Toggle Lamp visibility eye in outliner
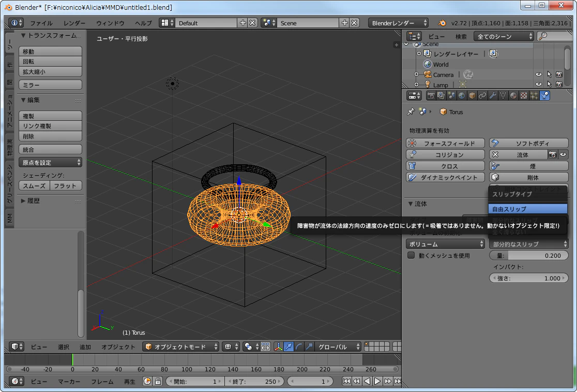577x392 pixels. (538, 84)
